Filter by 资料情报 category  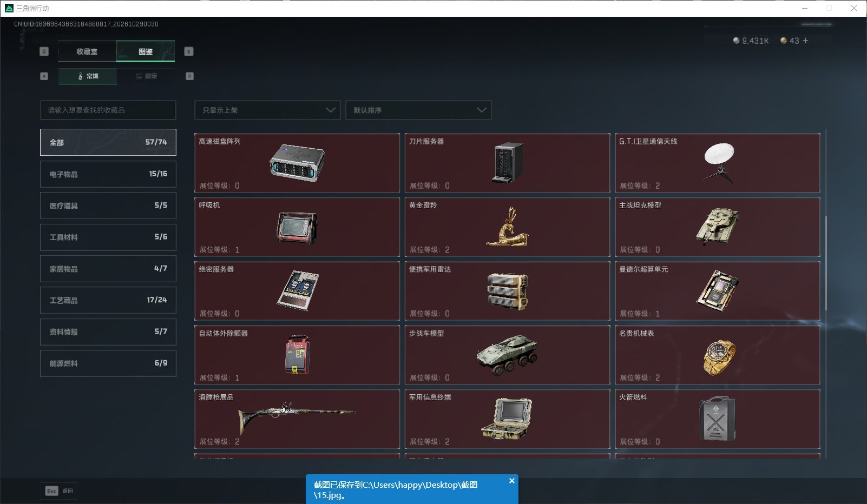point(108,331)
